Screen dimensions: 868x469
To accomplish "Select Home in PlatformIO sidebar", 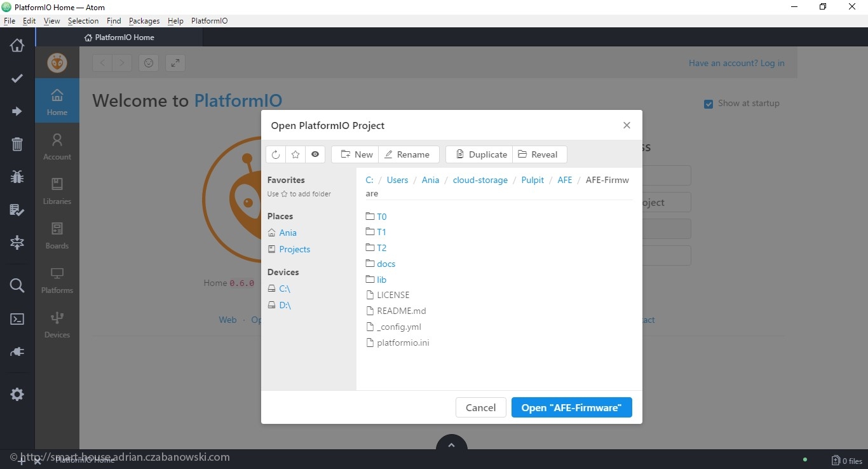I will coord(57,101).
